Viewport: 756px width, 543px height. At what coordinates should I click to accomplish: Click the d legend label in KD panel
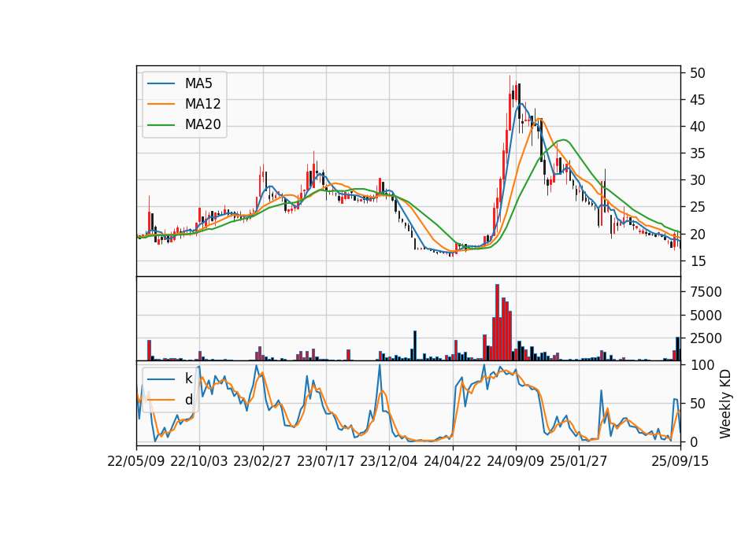[x=188, y=400]
